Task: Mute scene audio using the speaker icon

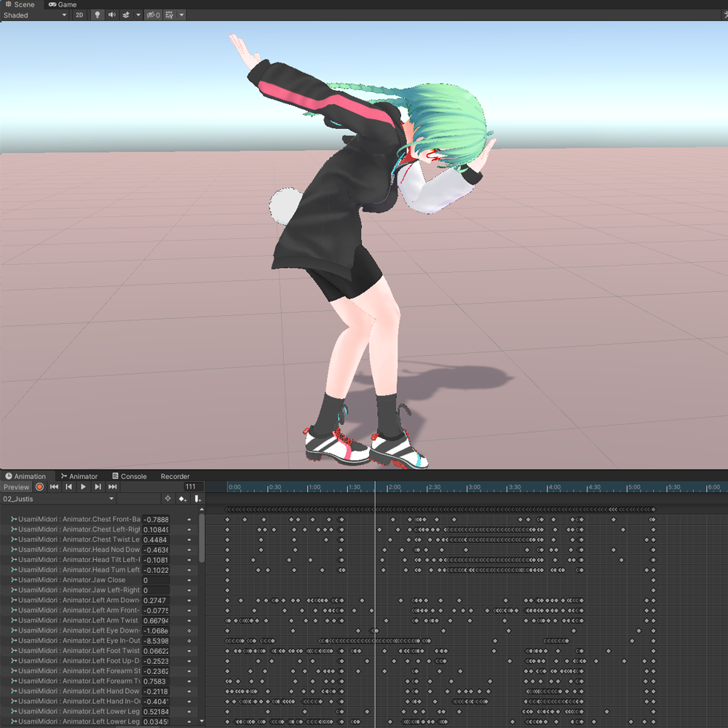Action: coord(112,15)
